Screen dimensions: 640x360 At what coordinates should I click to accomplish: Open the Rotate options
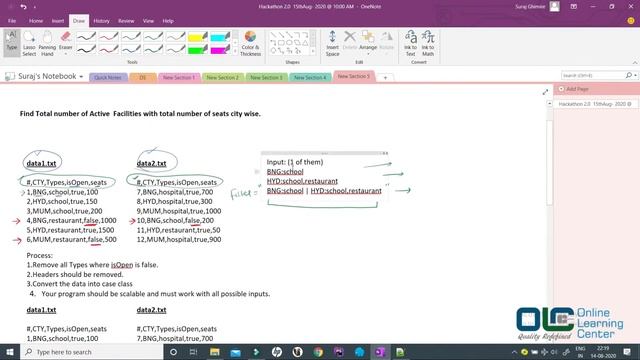(387, 41)
